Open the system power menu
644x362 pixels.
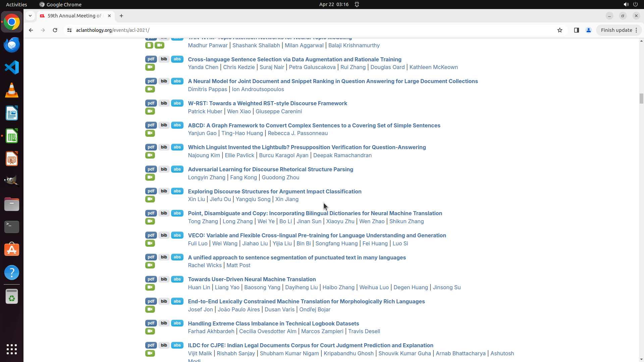[x=635, y=4]
